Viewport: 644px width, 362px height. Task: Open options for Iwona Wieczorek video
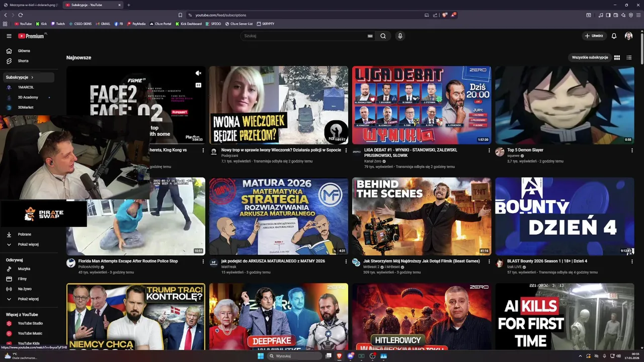point(346,150)
